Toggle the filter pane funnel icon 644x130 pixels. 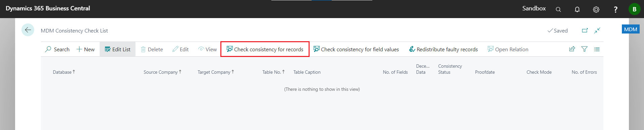tap(584, 49)
